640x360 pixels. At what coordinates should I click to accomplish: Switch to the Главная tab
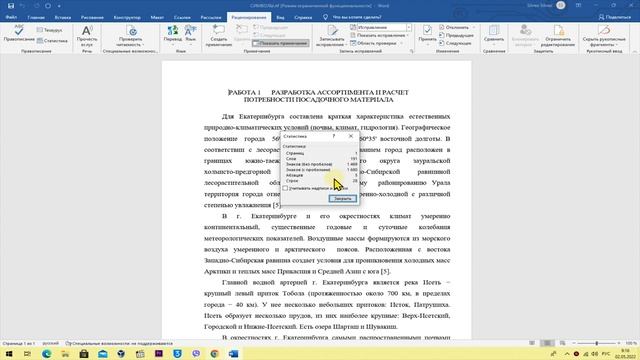[36, 17]
